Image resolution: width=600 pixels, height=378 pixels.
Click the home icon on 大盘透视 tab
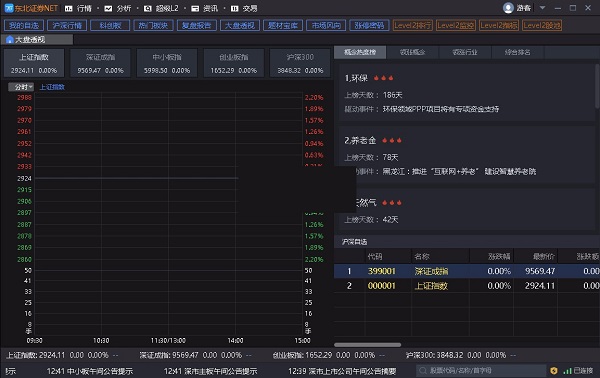click(10, 40)
